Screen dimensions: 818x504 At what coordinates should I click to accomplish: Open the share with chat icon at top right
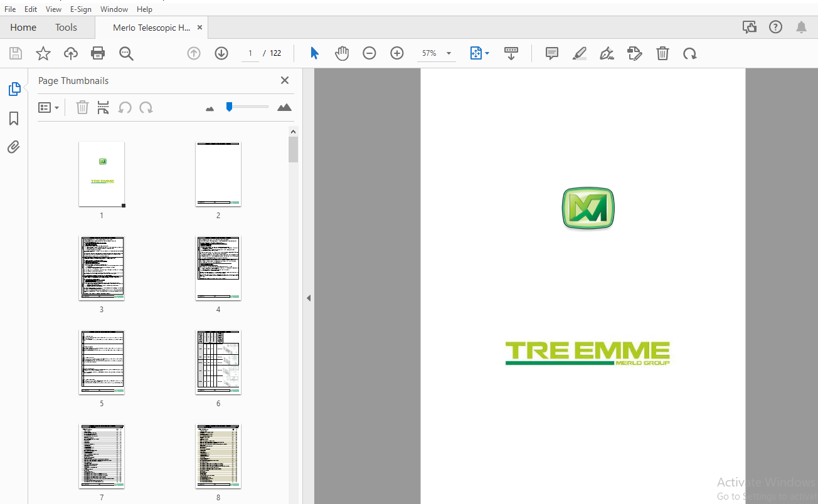[x=749, y=27]
